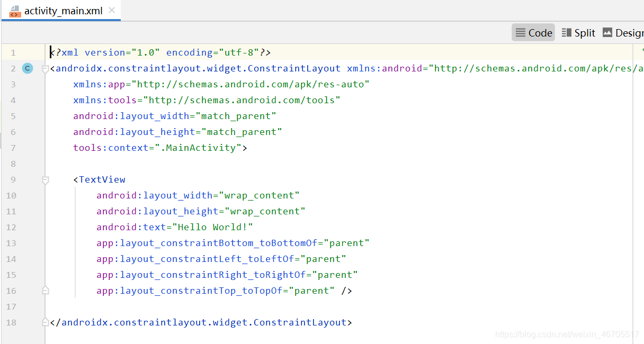
Task: Click the opening androidx ConstraintLayout tag name
Action: (x=198, y=68)
